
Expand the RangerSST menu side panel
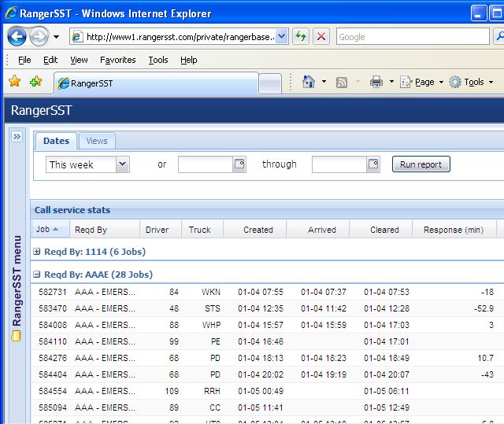pos(17,136)
